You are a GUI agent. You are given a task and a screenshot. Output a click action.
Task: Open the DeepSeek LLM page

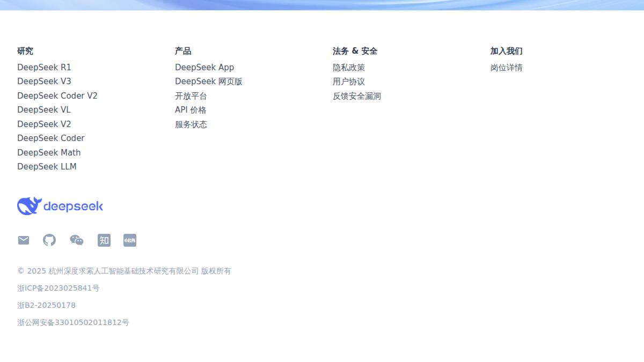tap(47, 166)
